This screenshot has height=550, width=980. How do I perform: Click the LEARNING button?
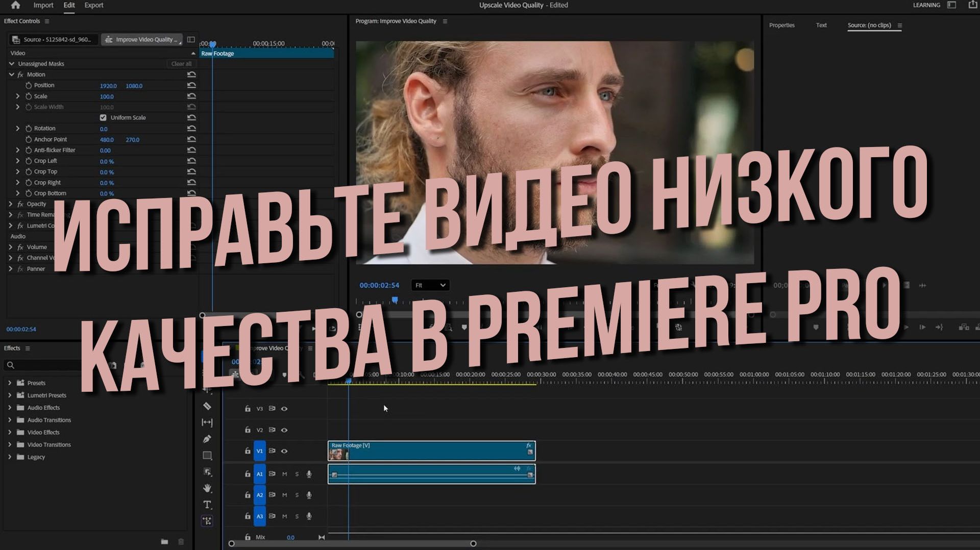tap(926, 5)
